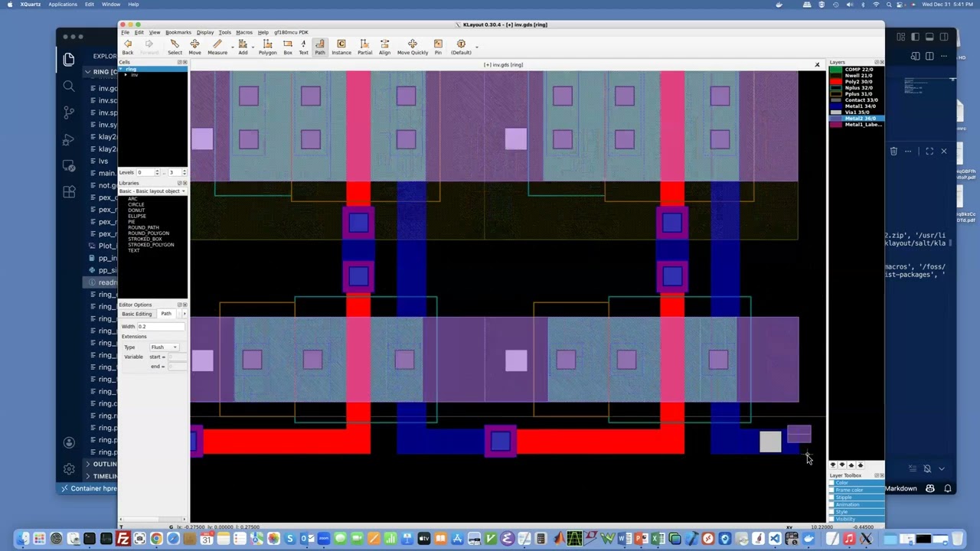Collapse the ring cell in the Cells tree
The width and height of the screenshot is (980, 551).
[121, 70]
